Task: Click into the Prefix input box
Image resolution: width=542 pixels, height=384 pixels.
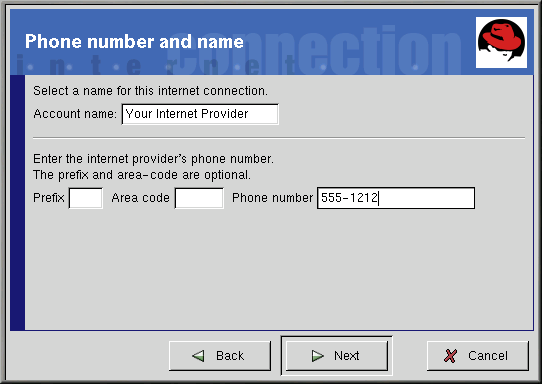Action: tap(86, 198)
